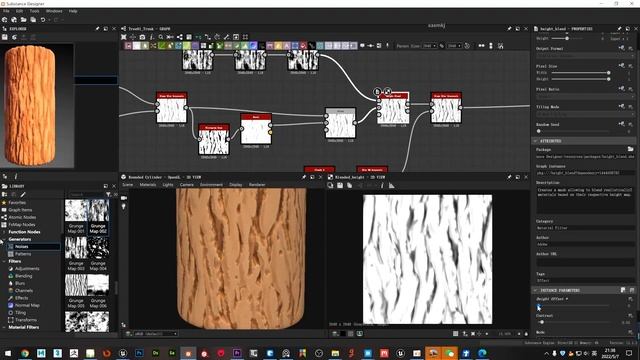Open the File menu
The height and width of the screenshot is (360, 640).
[x=6, y=11]
